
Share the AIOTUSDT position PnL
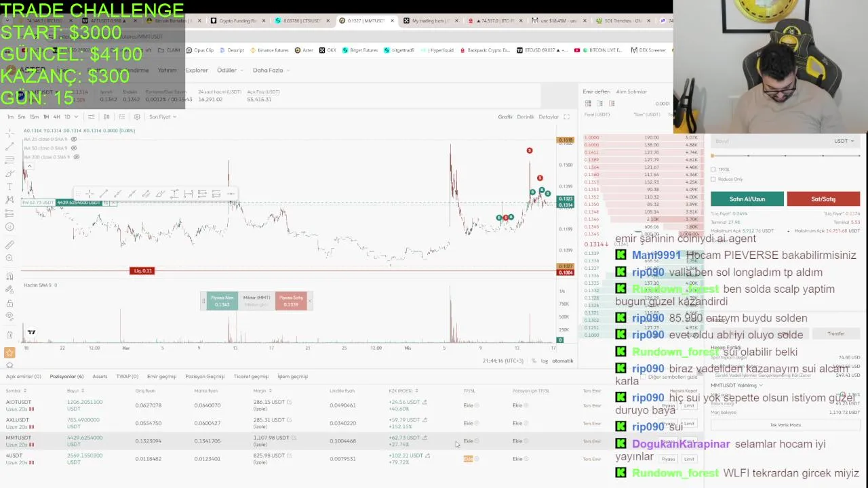pos(425,402)
